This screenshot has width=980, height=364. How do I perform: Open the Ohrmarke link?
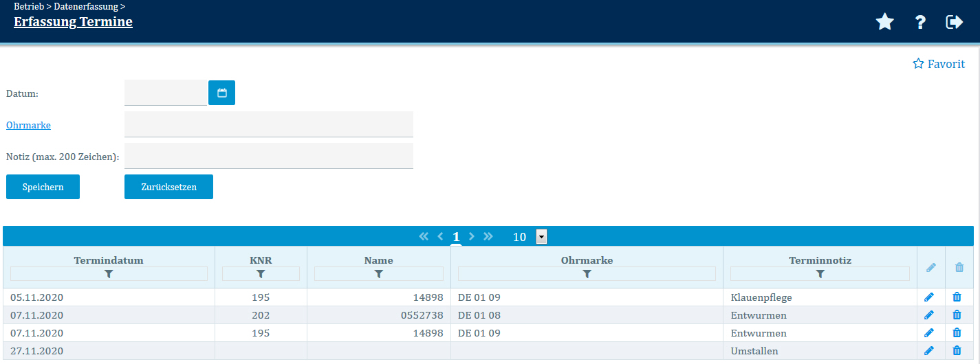coord(28,125)
